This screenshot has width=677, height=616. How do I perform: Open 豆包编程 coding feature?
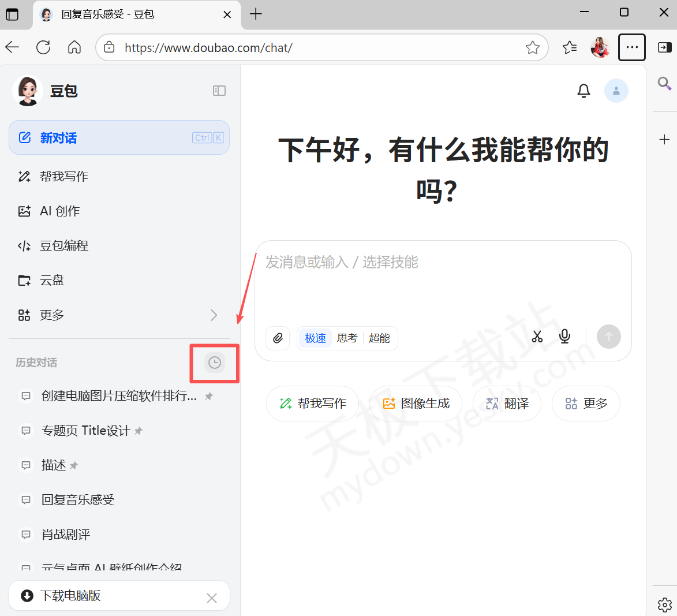tap(63, 245)
